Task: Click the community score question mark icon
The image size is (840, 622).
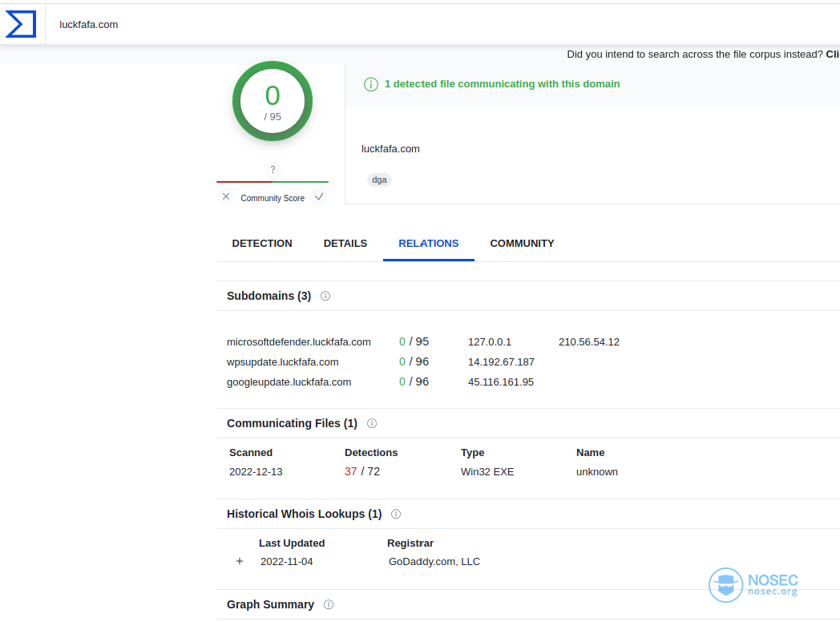Action: point(273,169)
